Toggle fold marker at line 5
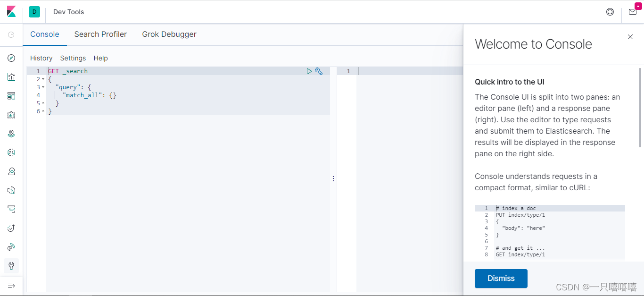 (x=43, y=103)
